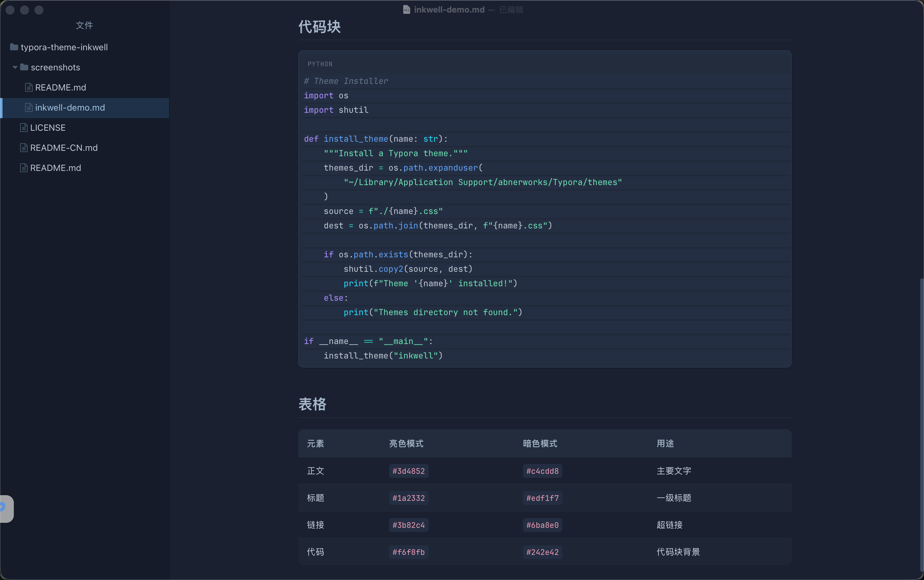Click the #6ba8e0 color code cell

pyautogui.click(x=542, y=525)
